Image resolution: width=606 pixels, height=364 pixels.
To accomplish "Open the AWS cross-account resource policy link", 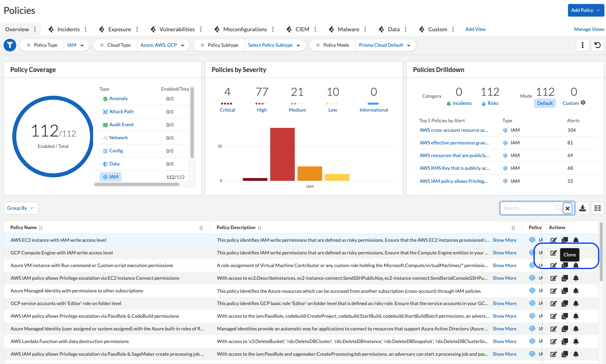I will [454, 130].
